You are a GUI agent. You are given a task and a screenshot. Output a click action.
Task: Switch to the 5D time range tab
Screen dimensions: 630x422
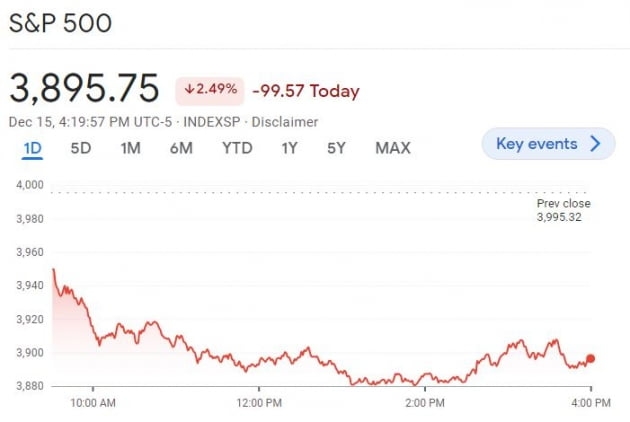81,148
